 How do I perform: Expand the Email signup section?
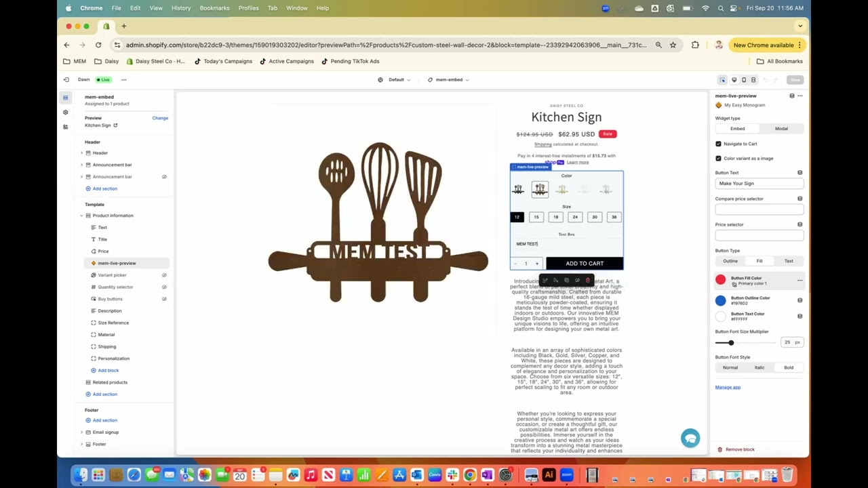[x=82, y=432]
